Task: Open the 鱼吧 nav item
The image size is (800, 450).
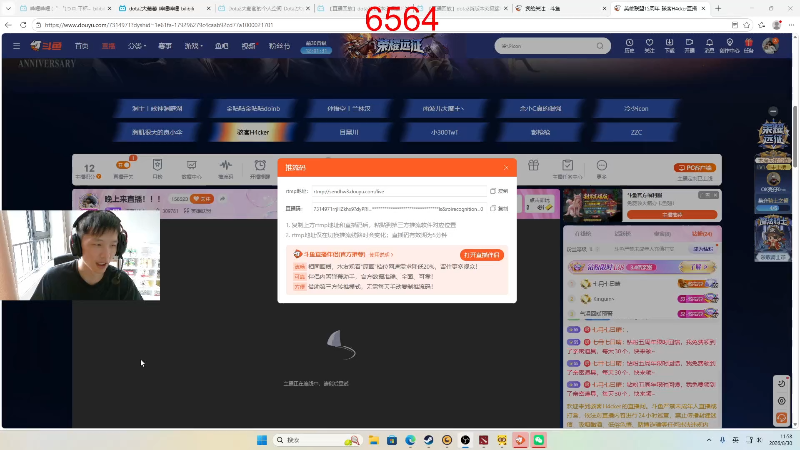Action: point(221,46)
